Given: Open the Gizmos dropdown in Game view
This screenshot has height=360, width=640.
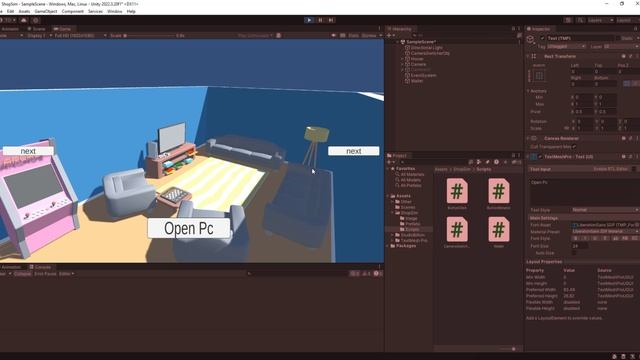Looking at the screenshot, I should 371,36.
